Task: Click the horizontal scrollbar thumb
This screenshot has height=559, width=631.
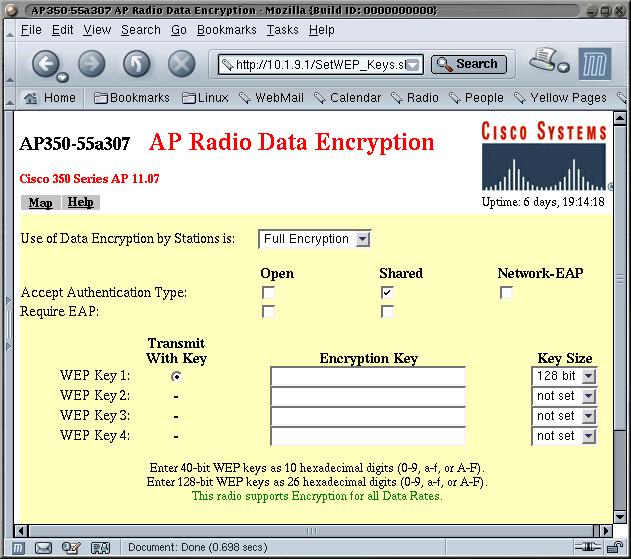Action: pyautogui.click(x=312, y=531)
